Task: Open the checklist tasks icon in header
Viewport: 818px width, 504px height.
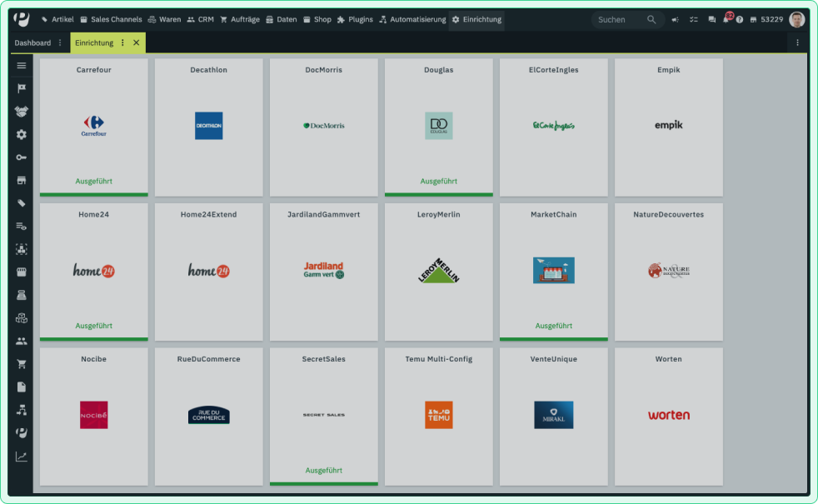Action: [693, 20]
